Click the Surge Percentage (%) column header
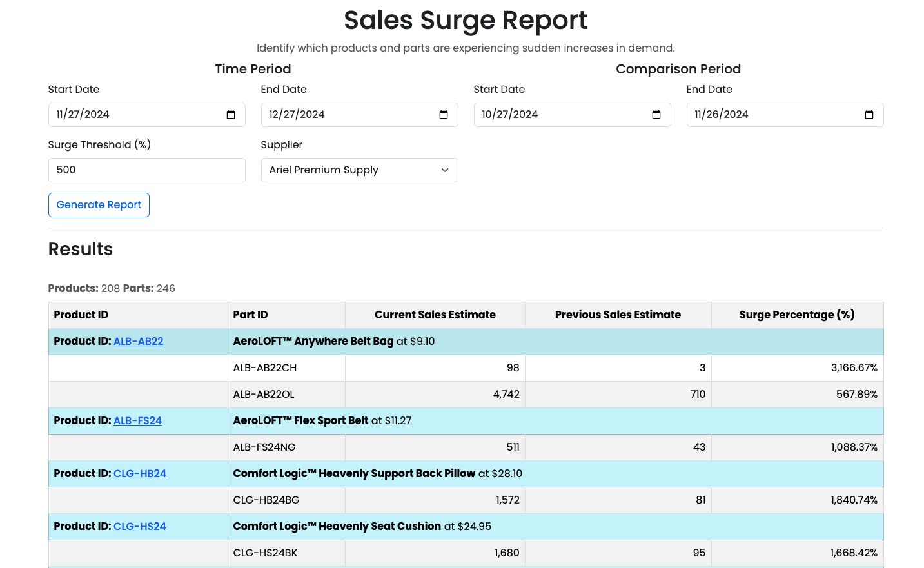 click(x=797, y=315)
